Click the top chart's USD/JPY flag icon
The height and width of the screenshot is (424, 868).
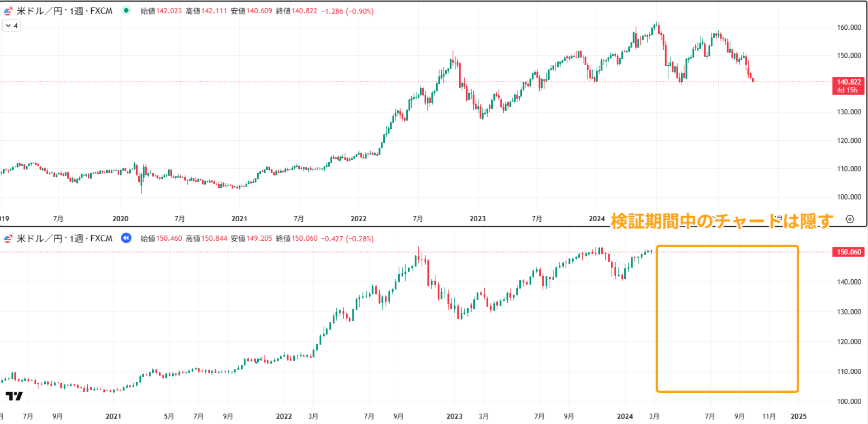tap(8, 11)
